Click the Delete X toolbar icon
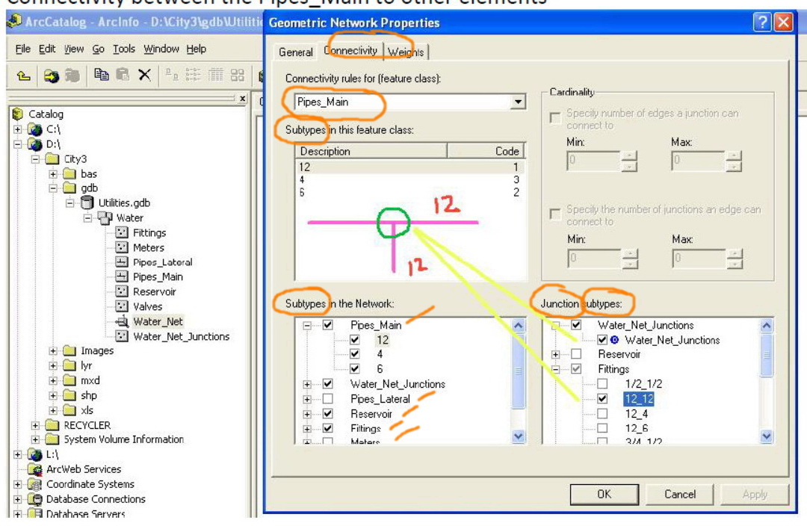Screen dimensions: 807x532 tap(145, 75)
